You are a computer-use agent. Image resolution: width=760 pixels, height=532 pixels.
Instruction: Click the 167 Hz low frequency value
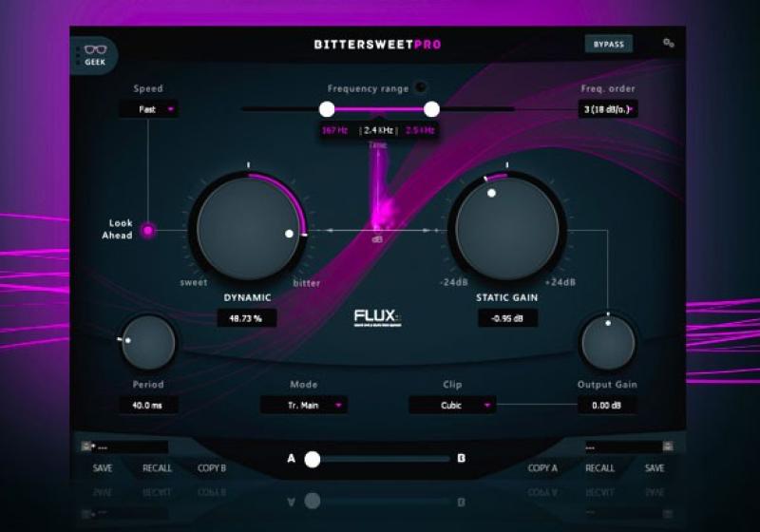click(x=335, y=130)
